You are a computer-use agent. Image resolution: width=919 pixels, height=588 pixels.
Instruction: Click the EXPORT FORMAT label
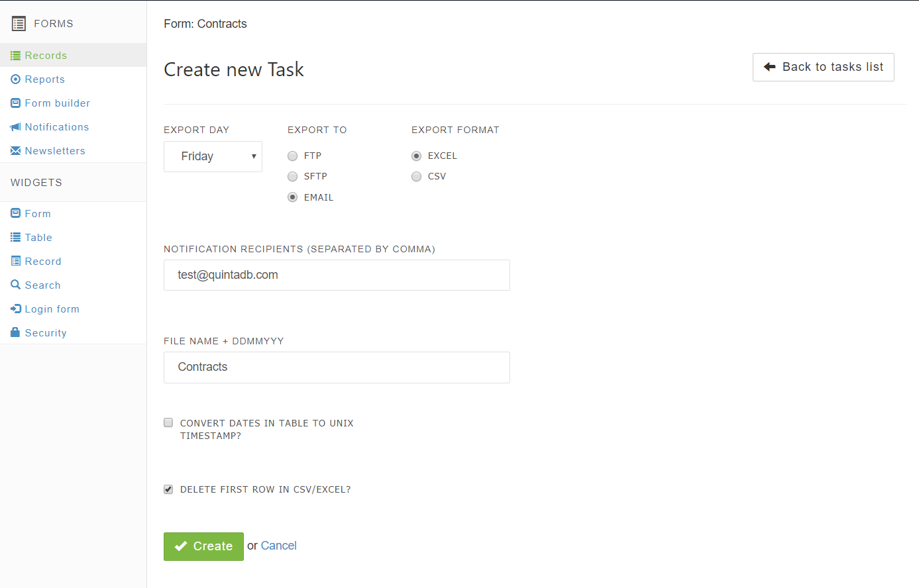click(455, 130)
